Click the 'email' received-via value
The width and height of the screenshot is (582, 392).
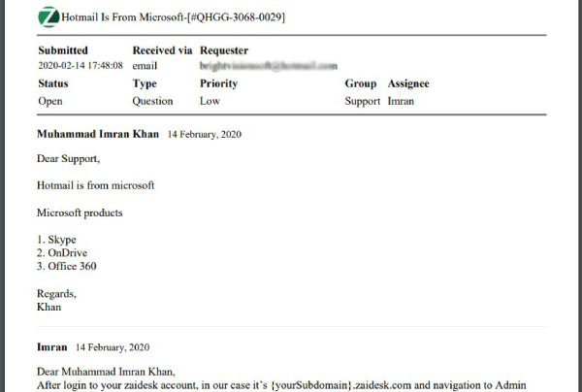click(145, 66)
